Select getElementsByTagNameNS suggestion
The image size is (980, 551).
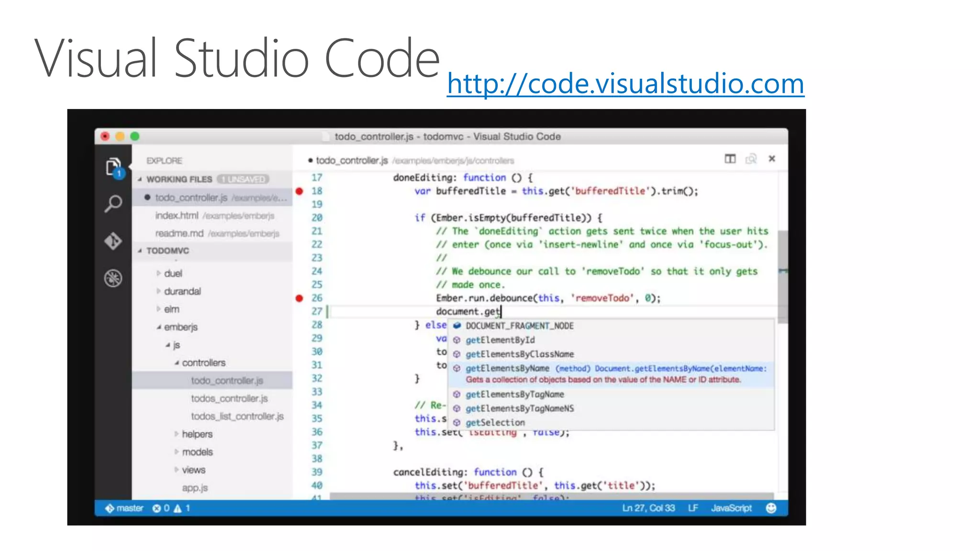(x=611, y=408)
